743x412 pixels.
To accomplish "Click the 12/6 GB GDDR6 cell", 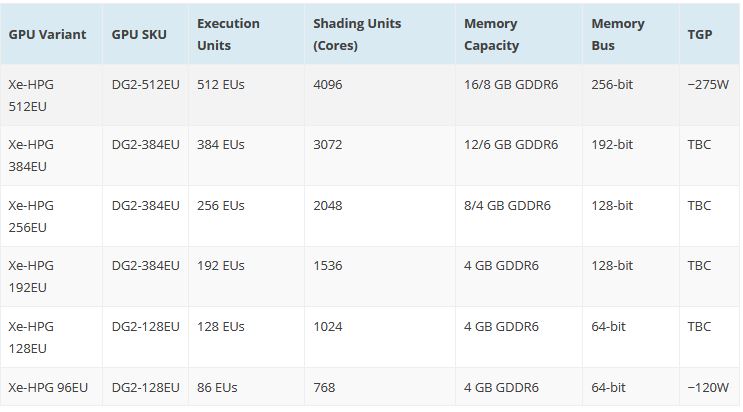I will pos(510,145).
